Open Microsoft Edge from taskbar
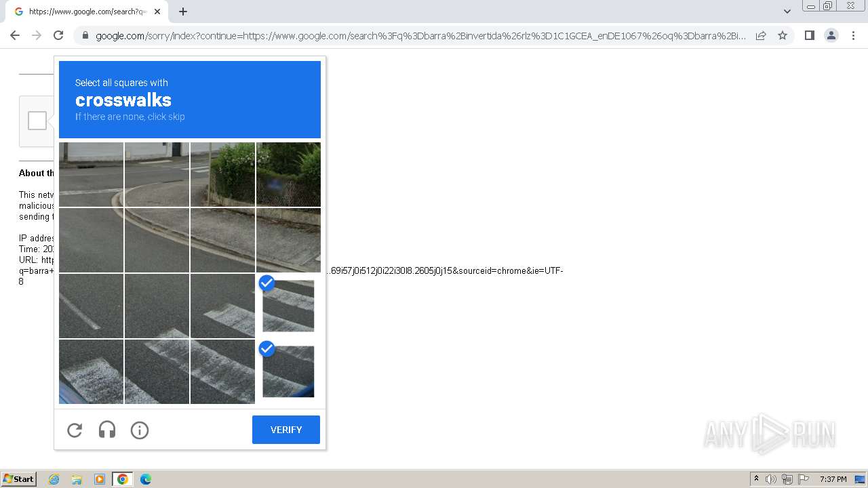This screenshot has width=868, height=488. coord(146,479)
